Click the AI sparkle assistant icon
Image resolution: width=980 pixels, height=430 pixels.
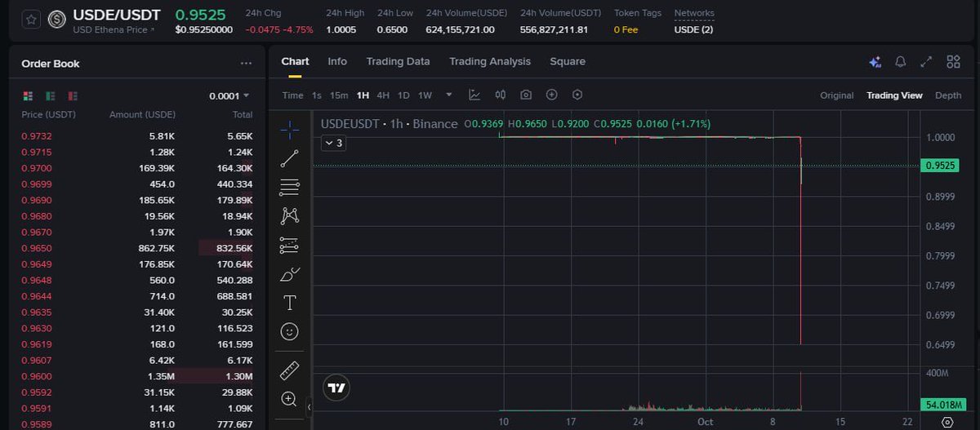click(875, 62)
